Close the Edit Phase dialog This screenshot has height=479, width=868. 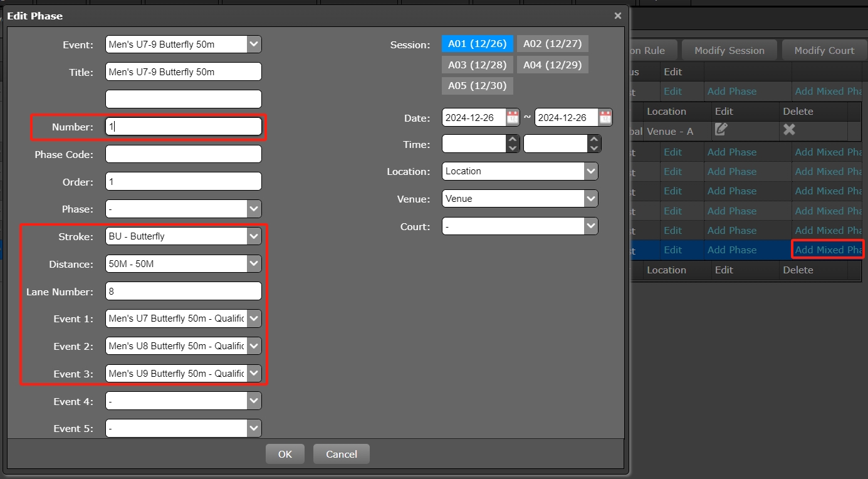(617, 16)
